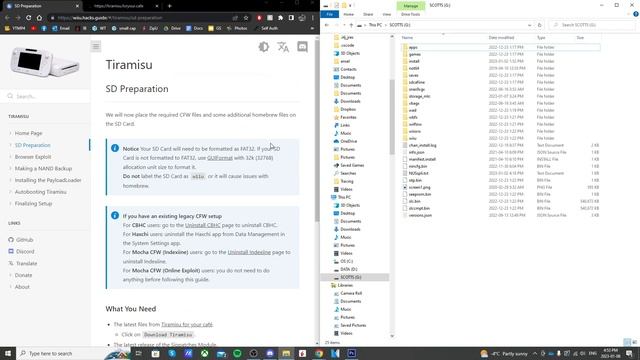The height and width of the screenshot is (360, 640).
Task: Reload the browser page
Action: (x=29, y=18)
